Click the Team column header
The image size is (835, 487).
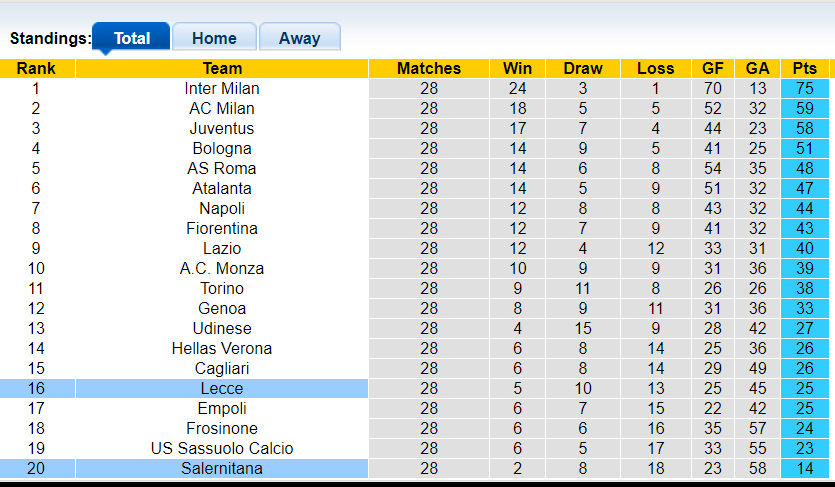tap(222, 68)
